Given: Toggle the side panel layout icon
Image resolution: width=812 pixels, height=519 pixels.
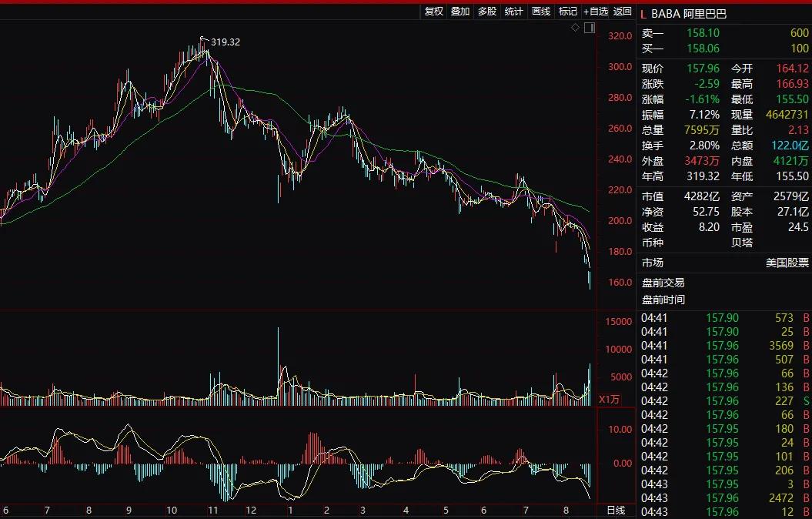Looking at the screenshot, I should pyautogui.click(x=590, y=28).
